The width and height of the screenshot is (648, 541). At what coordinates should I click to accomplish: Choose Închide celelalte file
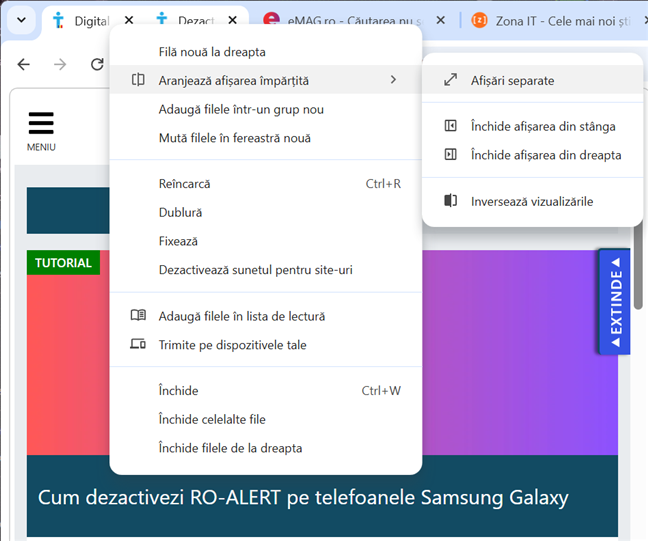[266, 419]
